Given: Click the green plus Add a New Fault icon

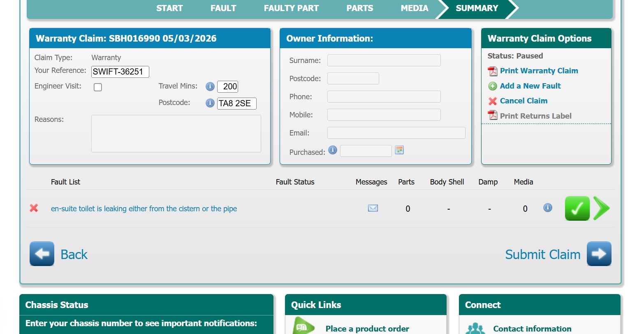Looking at the screenshot, I should coord(493,86).
